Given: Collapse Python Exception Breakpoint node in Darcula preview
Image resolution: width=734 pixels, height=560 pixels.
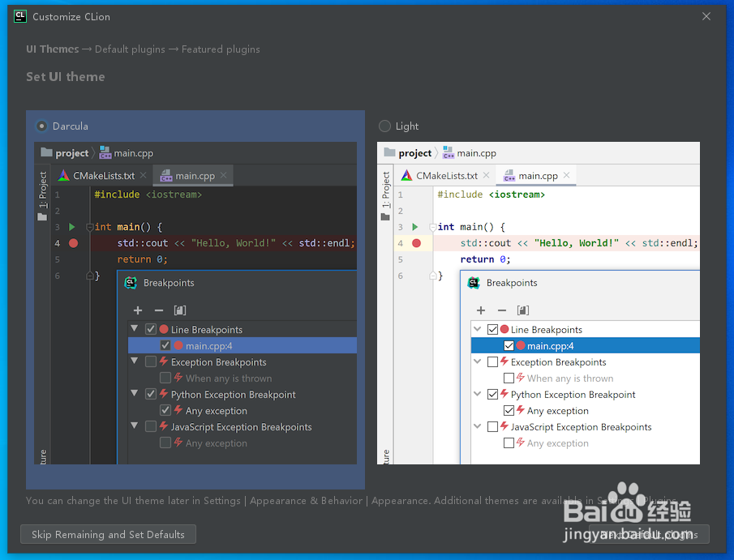Looking at the screenshot, I should pos(135,393).
